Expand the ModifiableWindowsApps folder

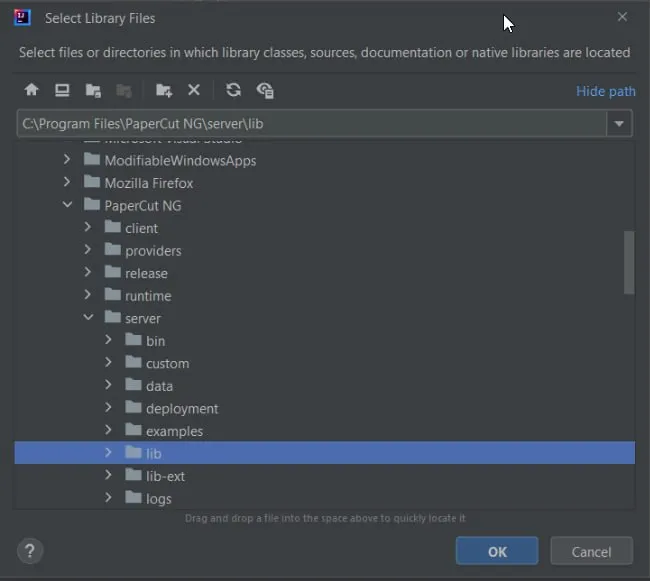point(67,159)
